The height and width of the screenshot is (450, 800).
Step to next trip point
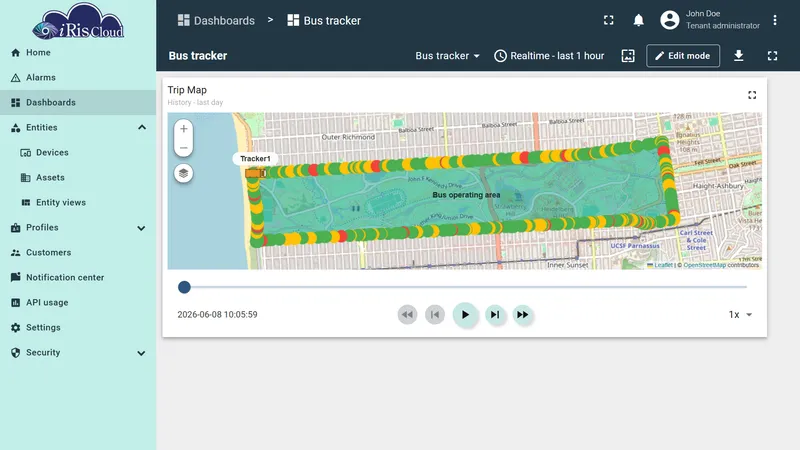click(x=495, y=315)
